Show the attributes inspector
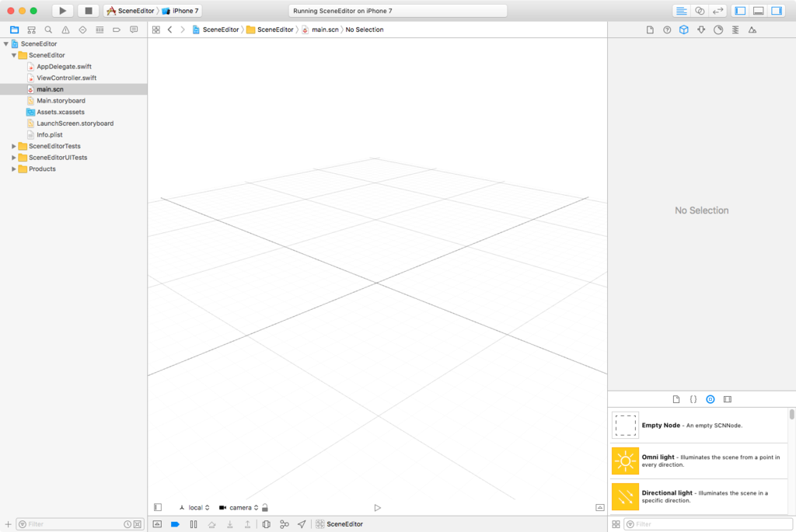 (x=701, y=30)
